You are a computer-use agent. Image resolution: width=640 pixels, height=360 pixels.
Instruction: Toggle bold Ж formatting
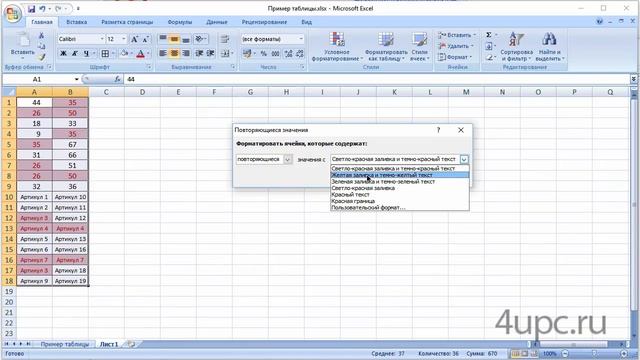coord(63,53)
